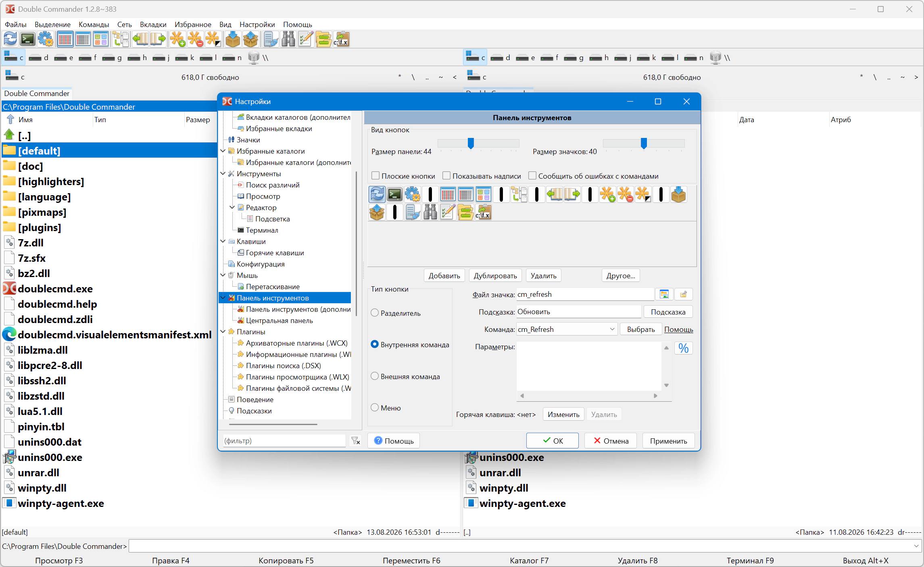
Task: Switch to thumbnails view in main toolbar
Action: 100,39
